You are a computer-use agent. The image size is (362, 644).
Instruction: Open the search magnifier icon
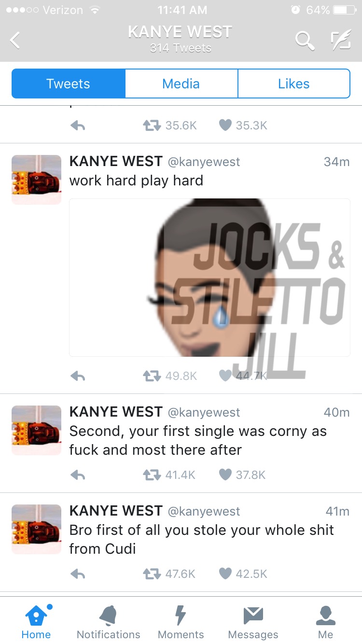pos(305,41)
